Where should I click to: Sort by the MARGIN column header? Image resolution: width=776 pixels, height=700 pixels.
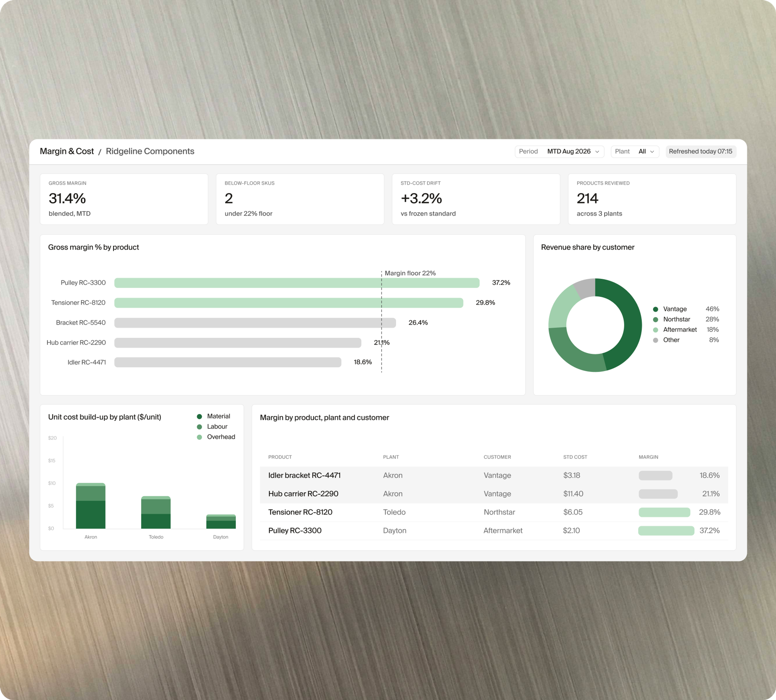point(648,457)
